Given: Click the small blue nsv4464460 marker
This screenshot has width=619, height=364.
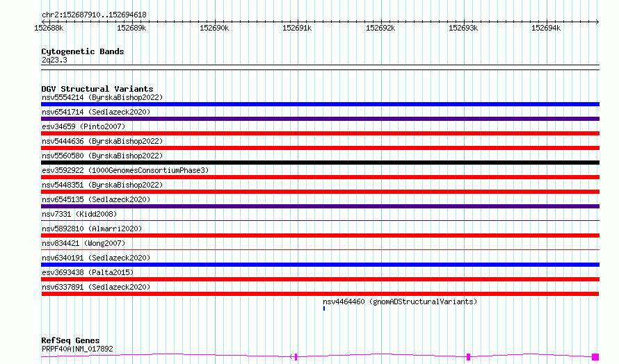Looking at the screenshot, I should point(324,308).
